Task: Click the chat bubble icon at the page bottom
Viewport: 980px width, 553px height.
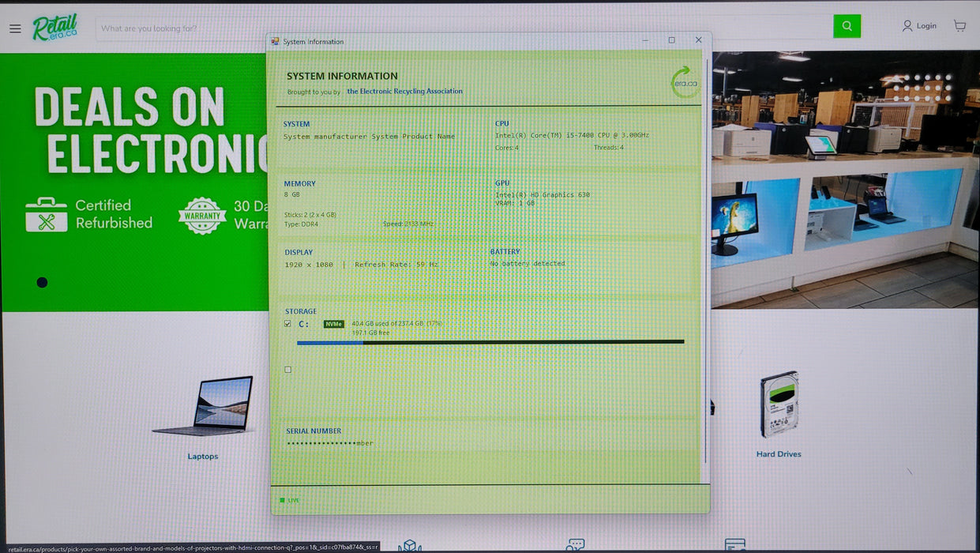Action: 575,546
